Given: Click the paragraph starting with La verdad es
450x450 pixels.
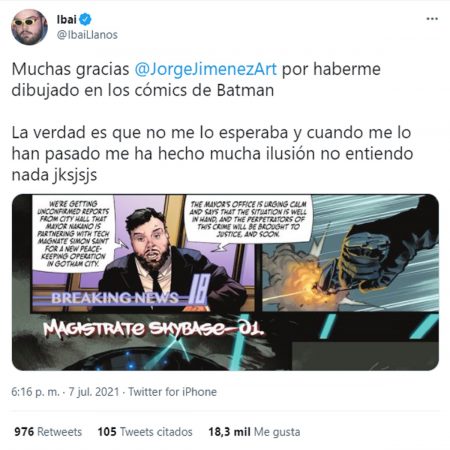Looking at the screenshot, I should tap(212, 154).
